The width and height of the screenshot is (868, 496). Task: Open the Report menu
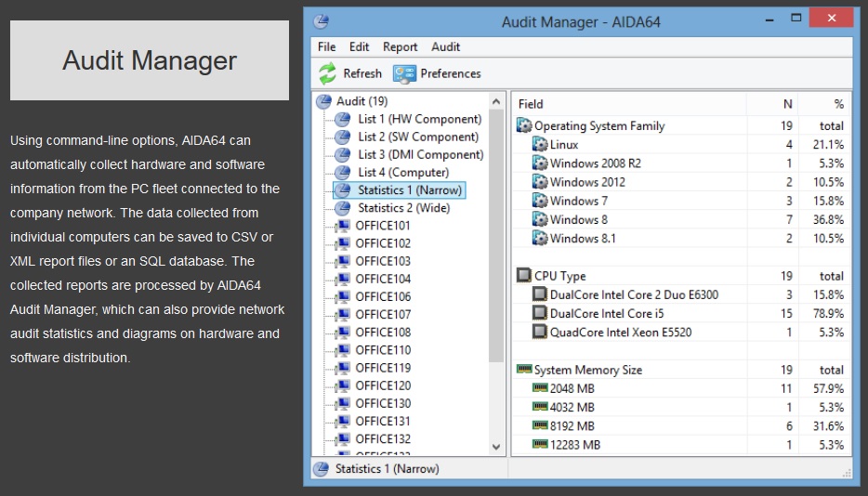(400, 47)
